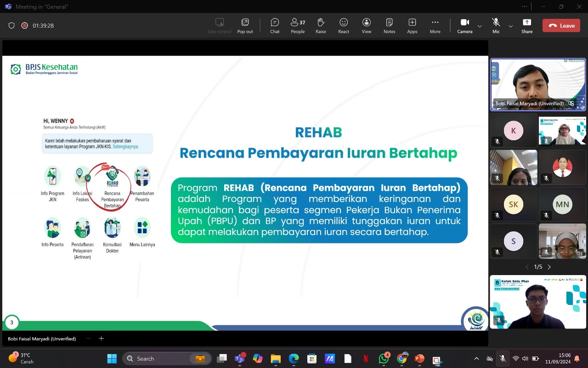Open the React emoji menu
Screen dimensions: 588x368
click(x=344, y=26)
